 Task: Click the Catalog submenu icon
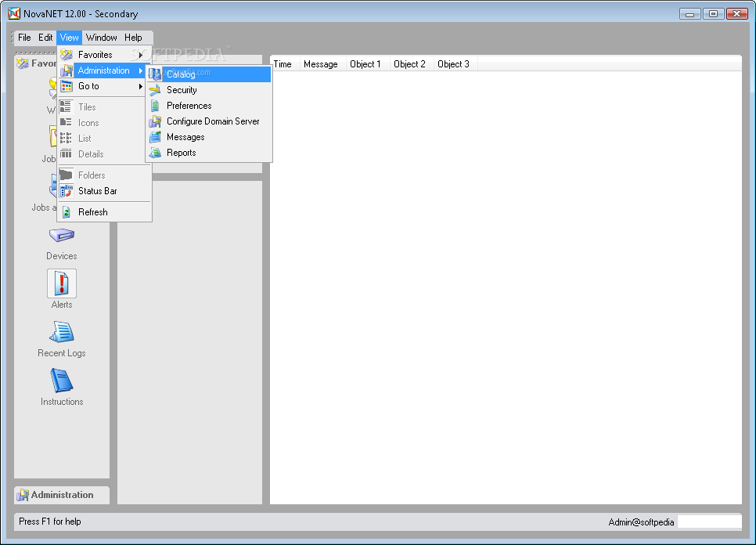pos(155,74)
